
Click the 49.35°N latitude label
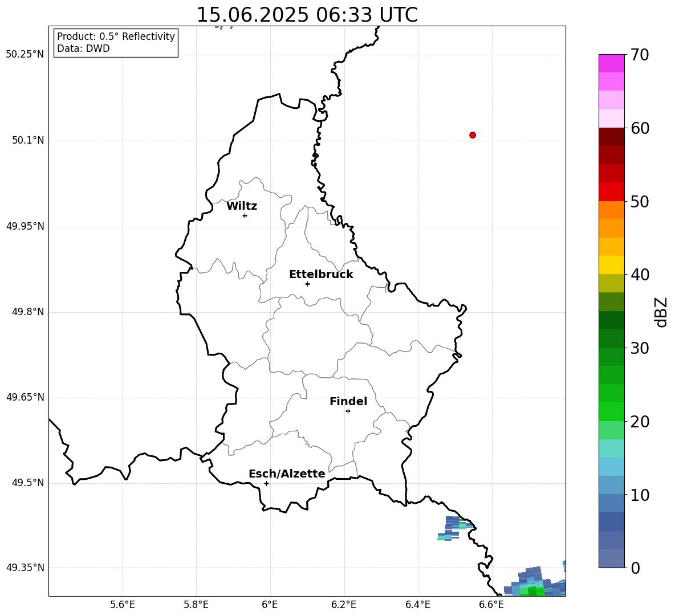25,568
